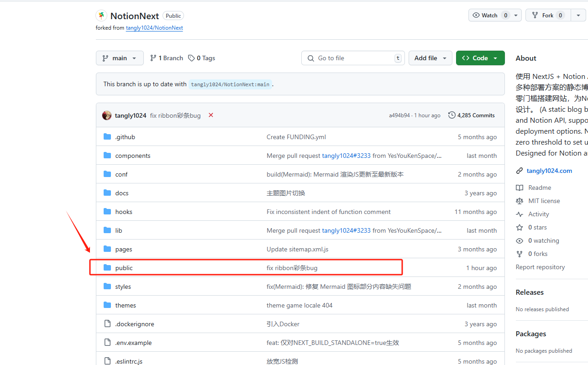The height and width of the screenshot is (365, 588).
Task: Click the failed status X icon
Action: 211,115
